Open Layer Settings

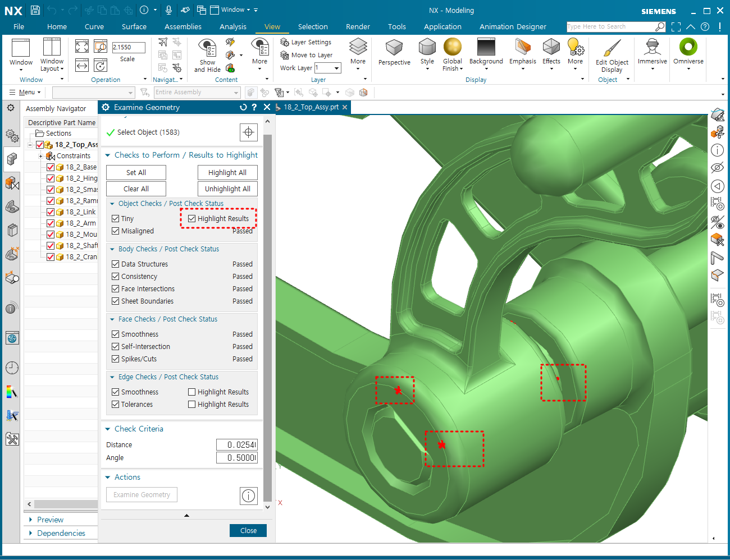pos(306,42)
